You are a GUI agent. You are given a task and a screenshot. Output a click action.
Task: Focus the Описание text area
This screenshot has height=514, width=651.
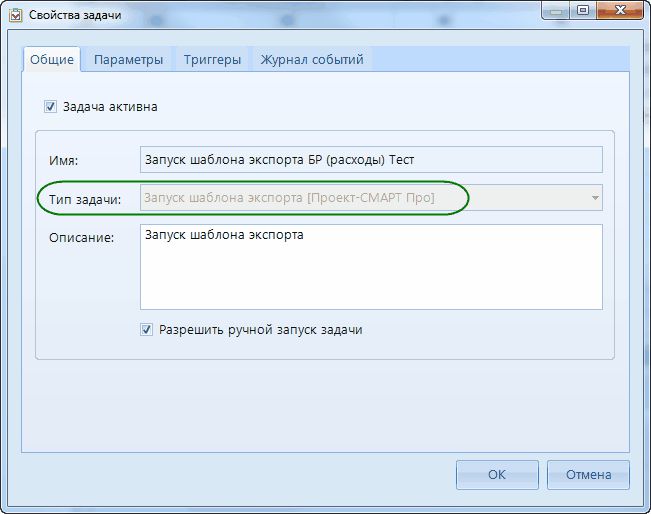[x=370, y=267]
